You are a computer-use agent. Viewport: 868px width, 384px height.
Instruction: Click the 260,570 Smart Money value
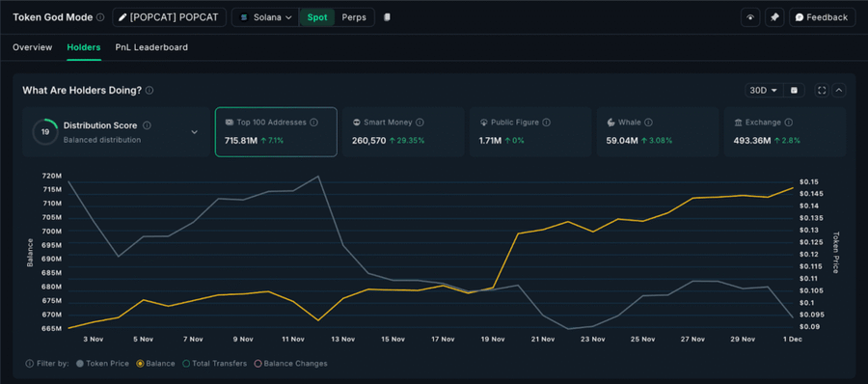[x=368, y=141]
